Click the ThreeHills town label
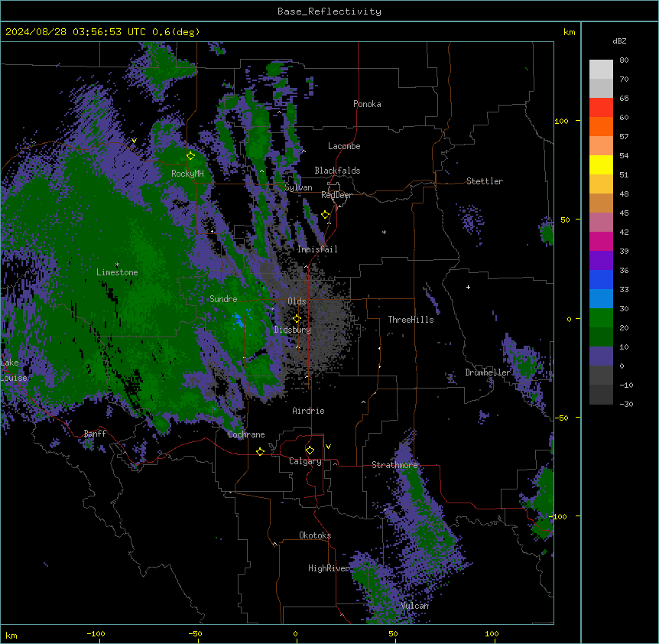Viewport: 659px width, 644px height. [x=411, y=320]
